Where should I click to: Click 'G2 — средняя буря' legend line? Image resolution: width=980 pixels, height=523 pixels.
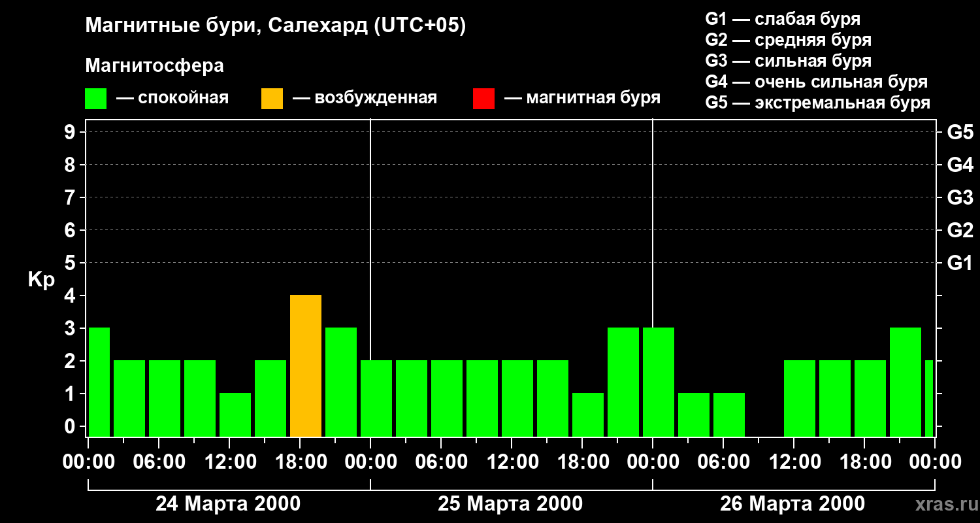pos(789,40)
